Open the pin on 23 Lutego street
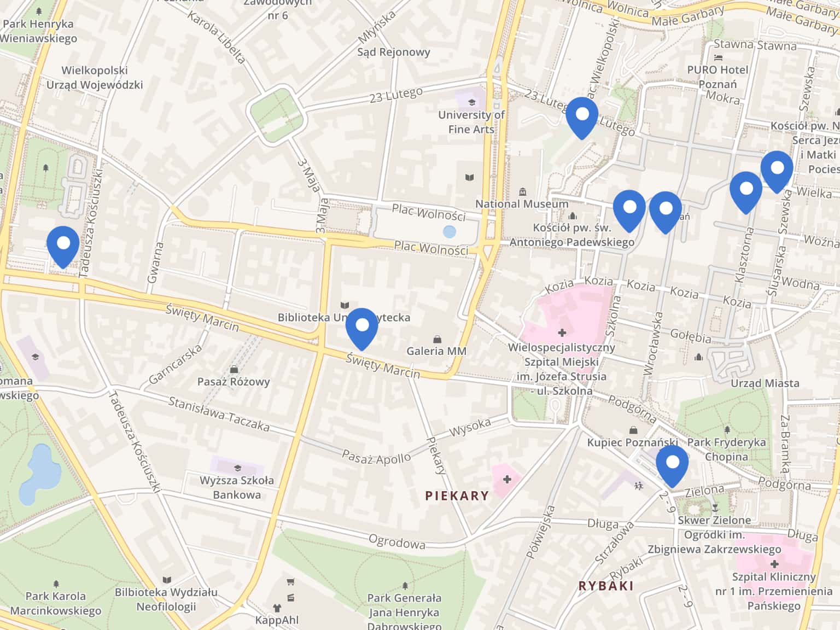The height and width of the screenshot is (630, 840). point(582,118)
